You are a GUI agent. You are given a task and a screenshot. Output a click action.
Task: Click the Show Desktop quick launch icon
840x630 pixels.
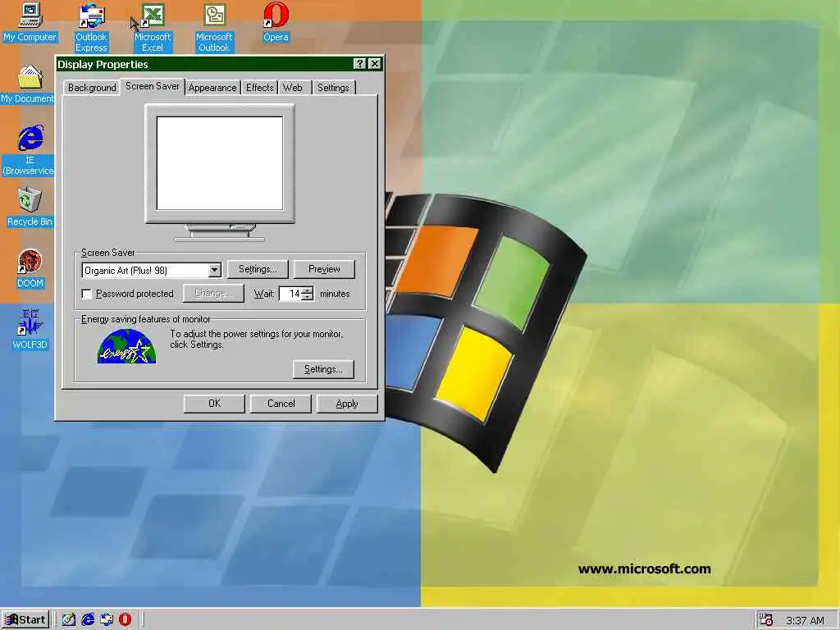(x=69, y=619)
